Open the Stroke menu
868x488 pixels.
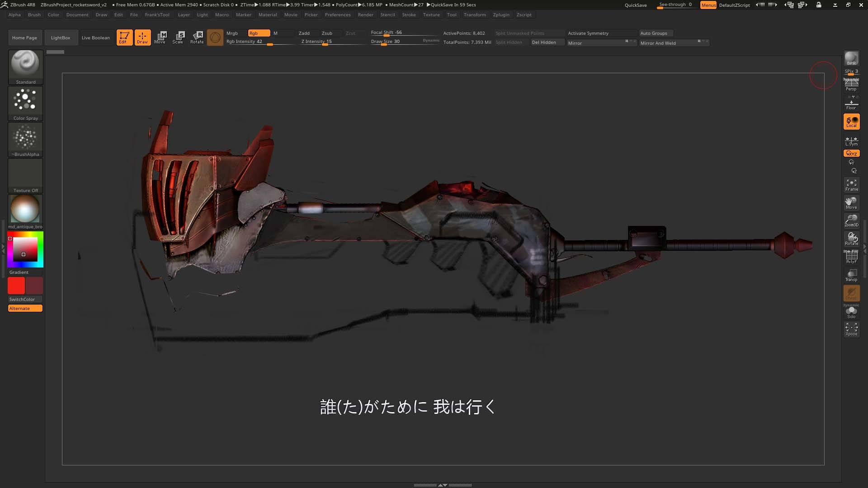pos(409,14)
